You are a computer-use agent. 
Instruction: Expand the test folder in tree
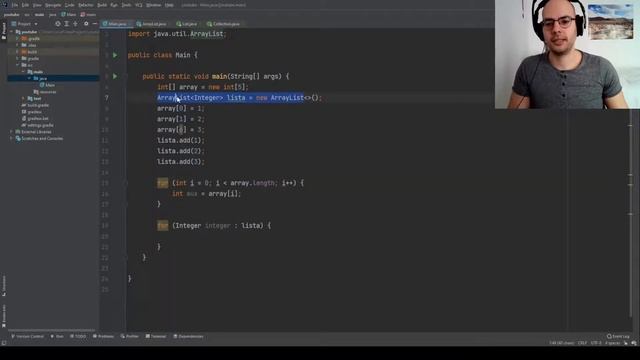pos(23,98)
